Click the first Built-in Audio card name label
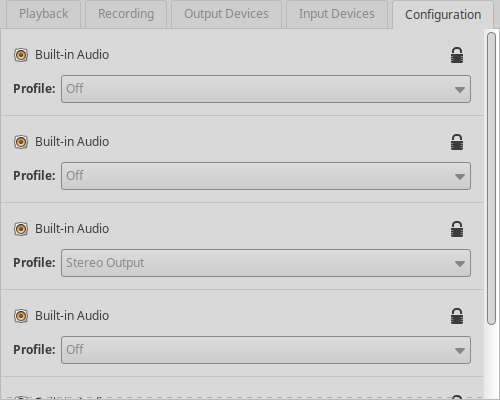The height and width of the screenshot is (400, 500). [x=72, y=55]
